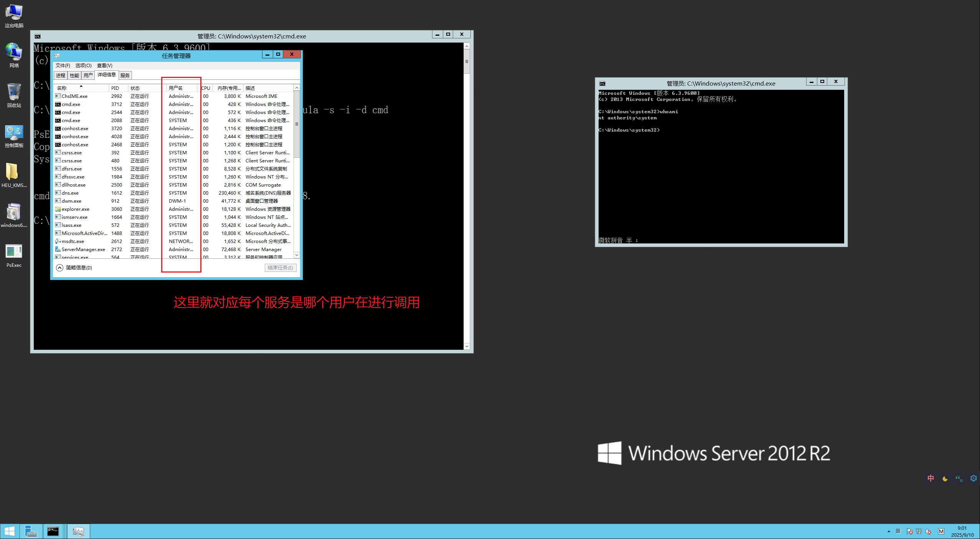Toggle the moon night-mode IME icon
980x539 pixels.
pos(945,478)
